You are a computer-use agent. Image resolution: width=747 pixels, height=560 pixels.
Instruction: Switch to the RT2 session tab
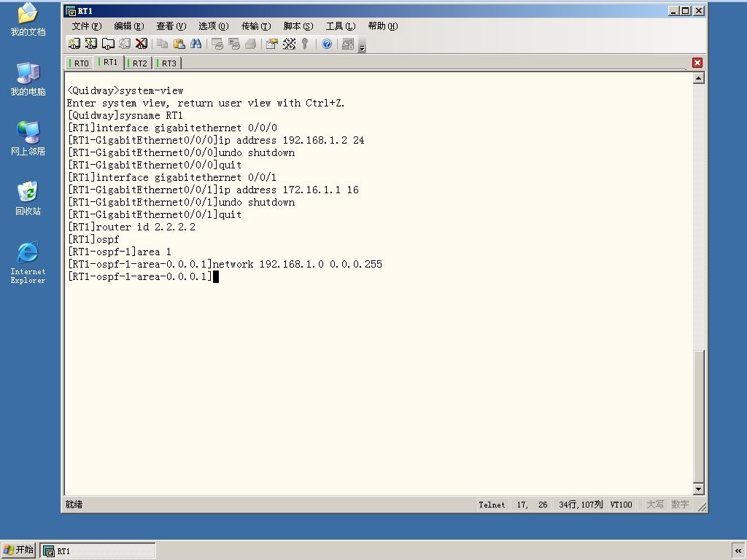[x=139, y=63]
